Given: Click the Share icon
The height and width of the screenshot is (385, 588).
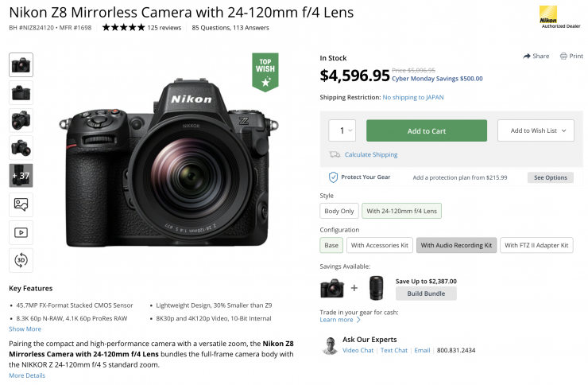Looking at the screenshot, I should (x=527, y=56).
